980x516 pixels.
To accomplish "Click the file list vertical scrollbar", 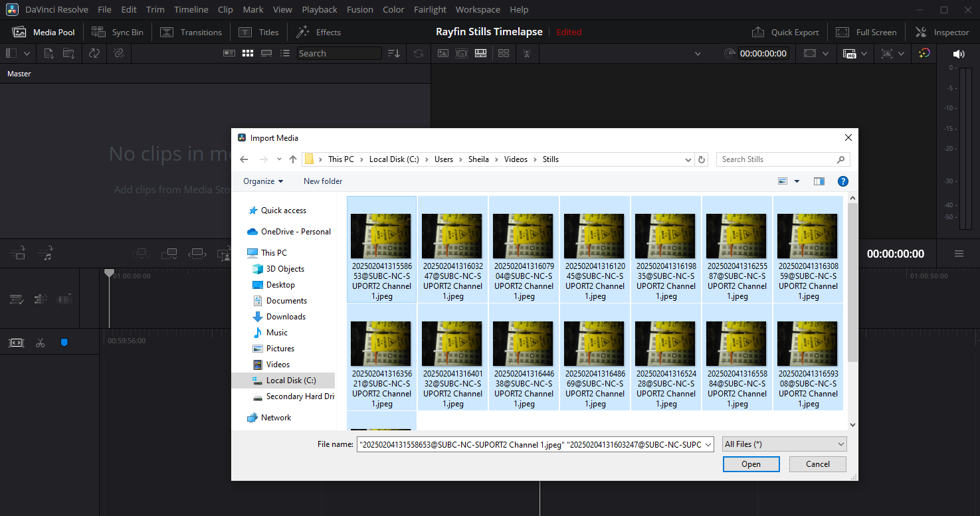I will tap(852, 282).
